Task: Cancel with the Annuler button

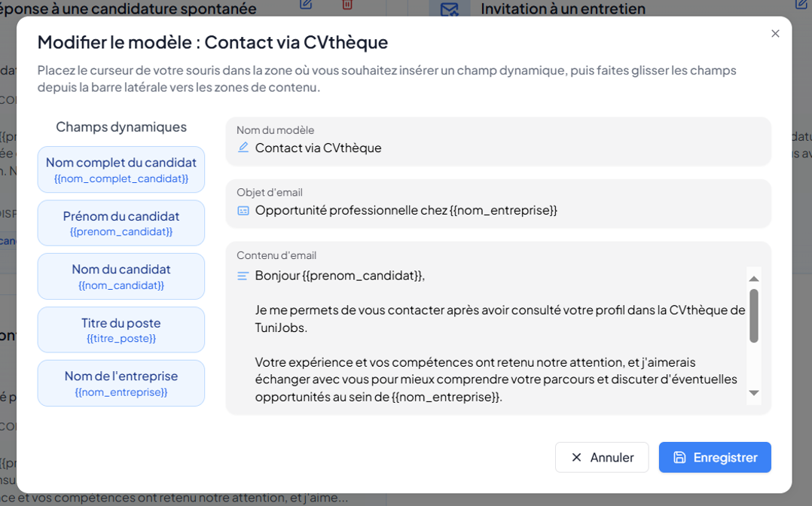Action: coord(602,457)
